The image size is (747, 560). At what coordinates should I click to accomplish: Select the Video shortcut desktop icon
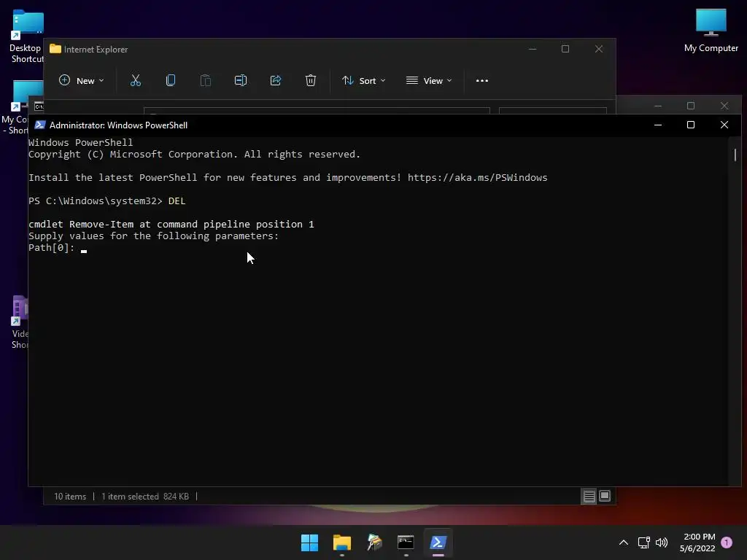pyautogui.click(x=20, y=323)
